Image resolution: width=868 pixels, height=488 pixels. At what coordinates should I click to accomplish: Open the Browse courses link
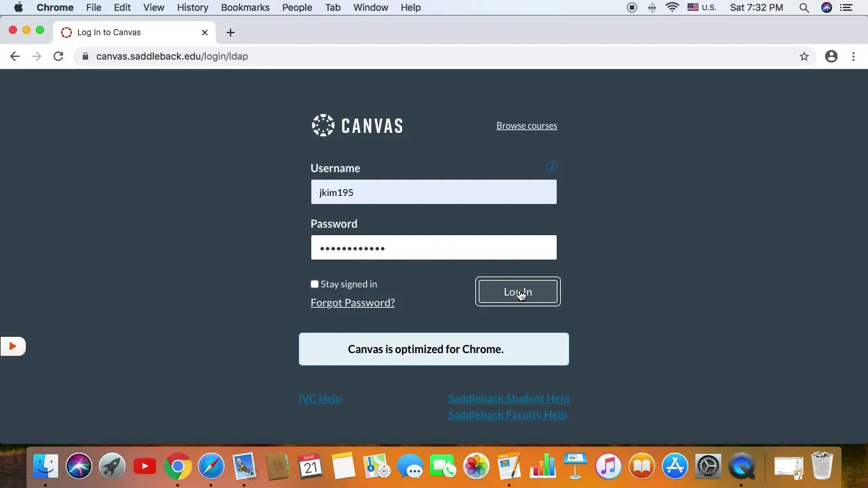pyautogui.click(x=527, y=125)
